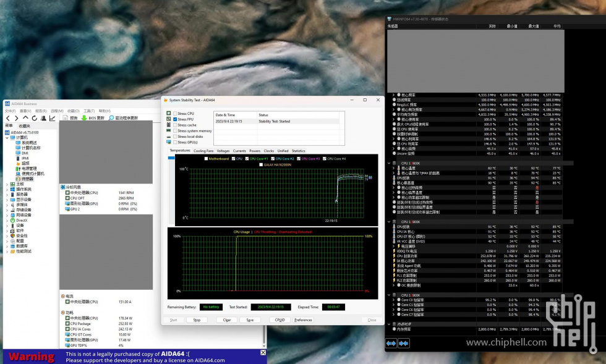Viewport: 606px width, 364px height.
Task: Collapse the 计算机 tree node
Action: click(7, 138)
